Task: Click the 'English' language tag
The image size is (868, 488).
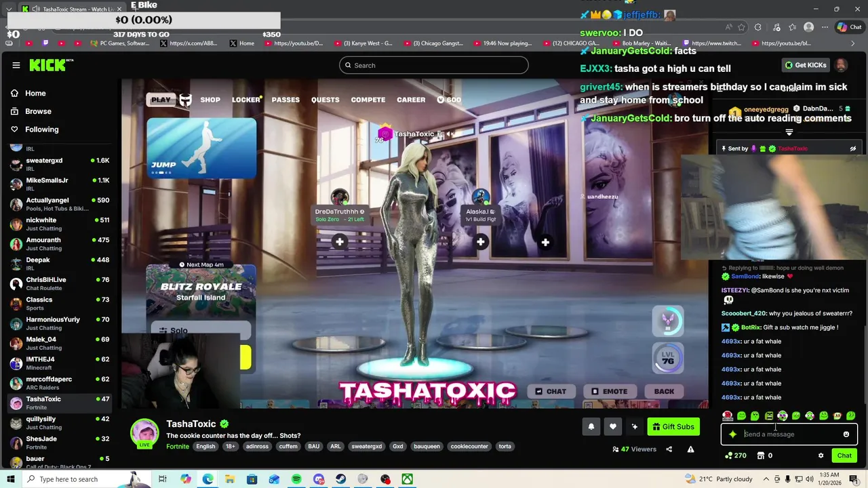Action: pos(205,447)
